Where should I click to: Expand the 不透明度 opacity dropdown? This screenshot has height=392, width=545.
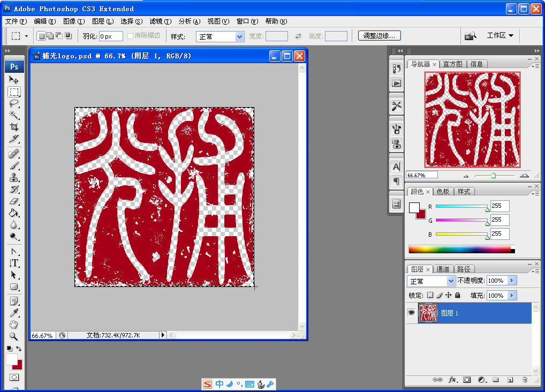tap(512, 280)
